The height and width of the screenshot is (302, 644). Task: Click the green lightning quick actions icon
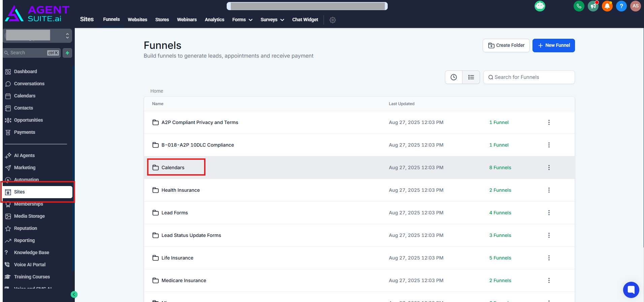[67, 53]
